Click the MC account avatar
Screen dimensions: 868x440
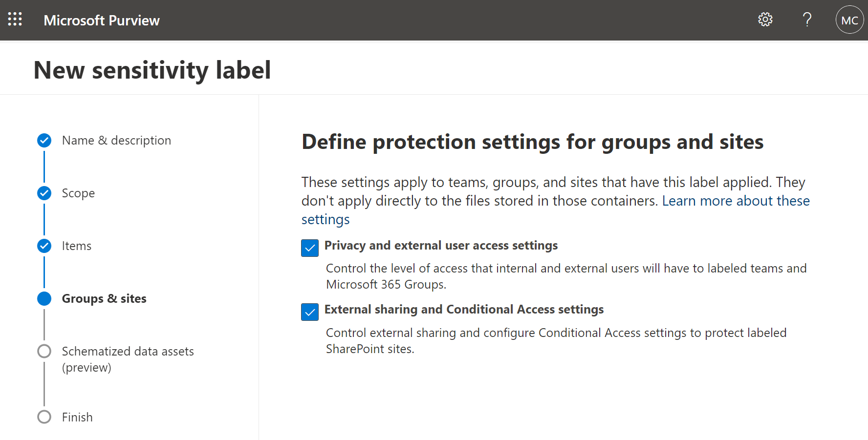849,20
